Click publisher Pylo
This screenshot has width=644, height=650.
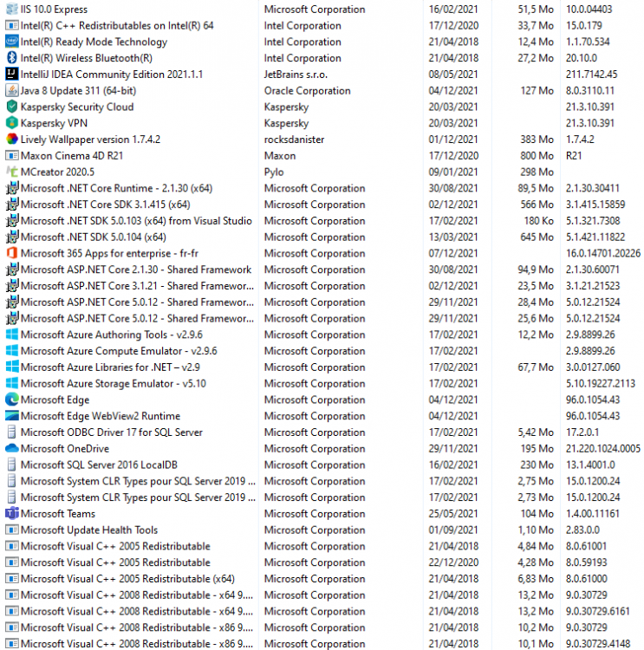pyautogui.click(x=274, y=172)
